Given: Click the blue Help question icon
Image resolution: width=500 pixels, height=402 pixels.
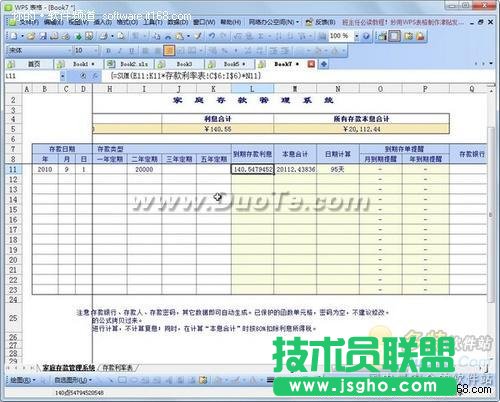Looking at the screenshot, I should tap(366, 36).
